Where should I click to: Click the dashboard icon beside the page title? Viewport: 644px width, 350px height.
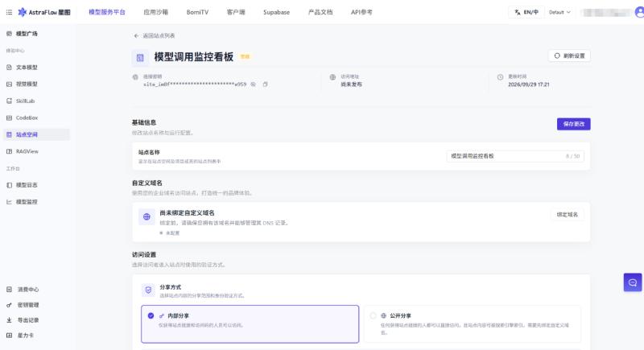click(x=140, y=58)
